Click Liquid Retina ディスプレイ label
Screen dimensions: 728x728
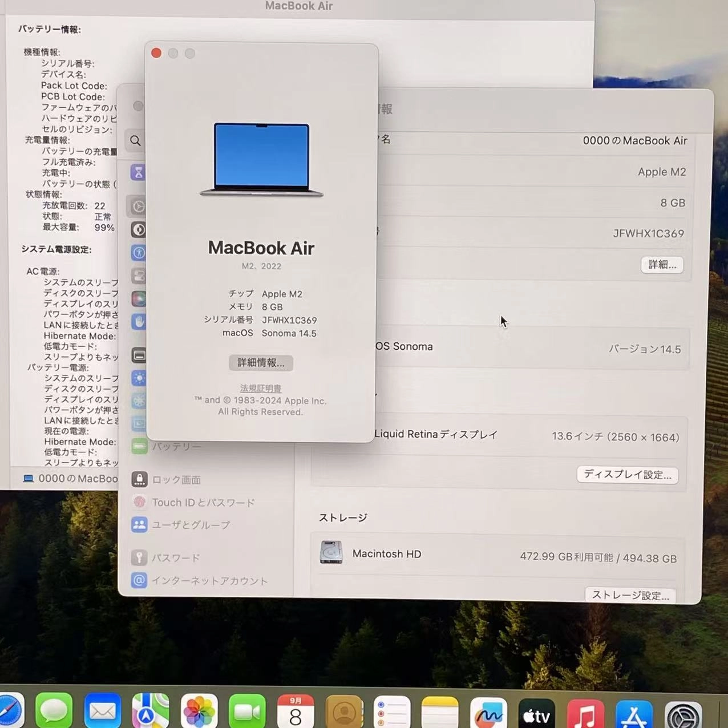(436, 434)
